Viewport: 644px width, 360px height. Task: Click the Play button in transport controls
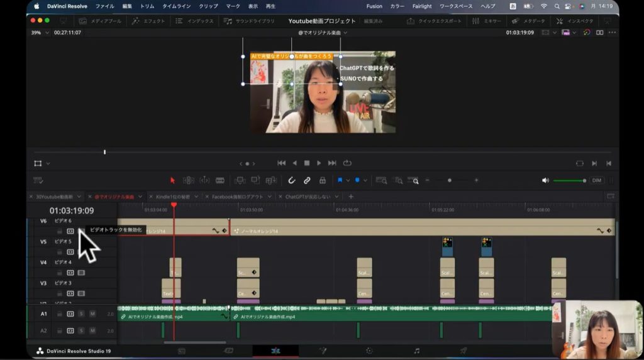click(x=319, y=163)
